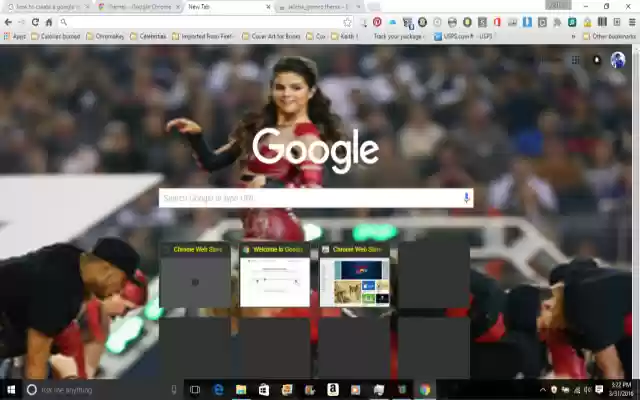Open the third tile, Chrome Web Store with preview
The height and width of the screenshot is (400, 640).
tap(354, 276)
